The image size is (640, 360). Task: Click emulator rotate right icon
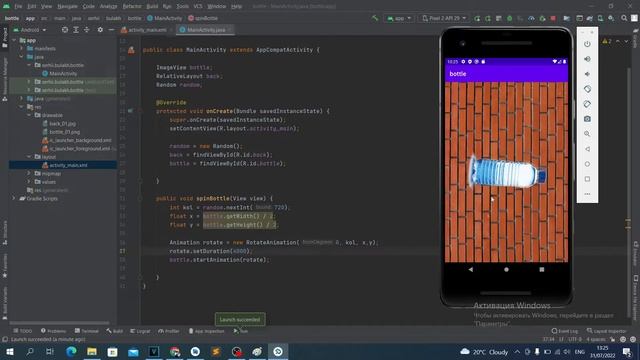click(587, 104)
